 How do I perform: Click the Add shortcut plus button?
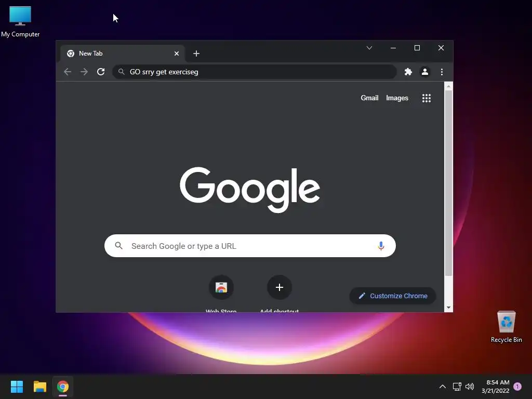point(280,287)
